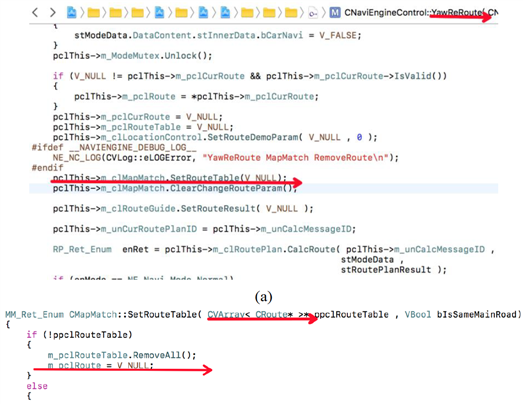Viewport: 523px width, 404px height.
Task: Go back with the jump bar back arrow
Action: point(35,13)
